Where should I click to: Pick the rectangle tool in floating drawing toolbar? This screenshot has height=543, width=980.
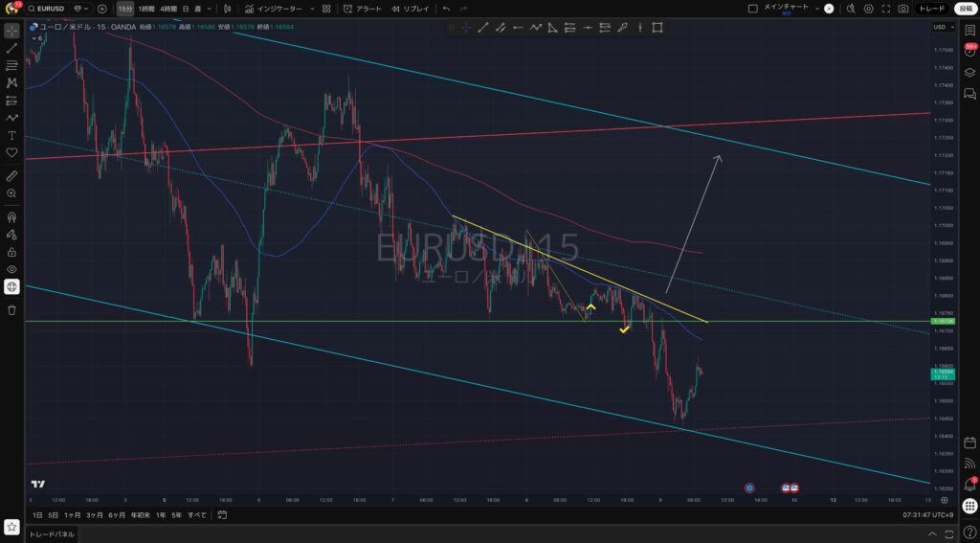click(x=657, y=28)
